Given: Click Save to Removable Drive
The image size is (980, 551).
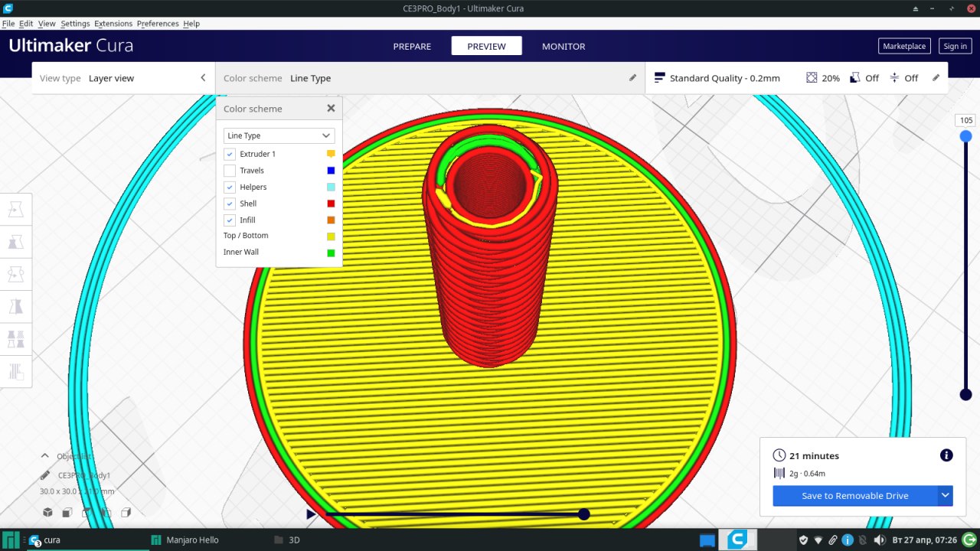Looking at the screenshot, I should click(855, 496).
